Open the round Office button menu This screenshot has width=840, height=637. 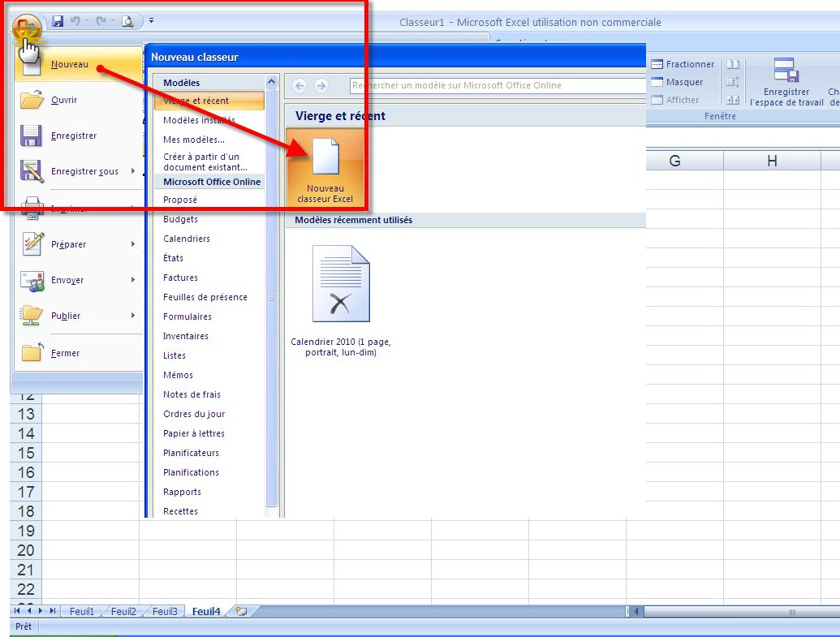point(26,29)
